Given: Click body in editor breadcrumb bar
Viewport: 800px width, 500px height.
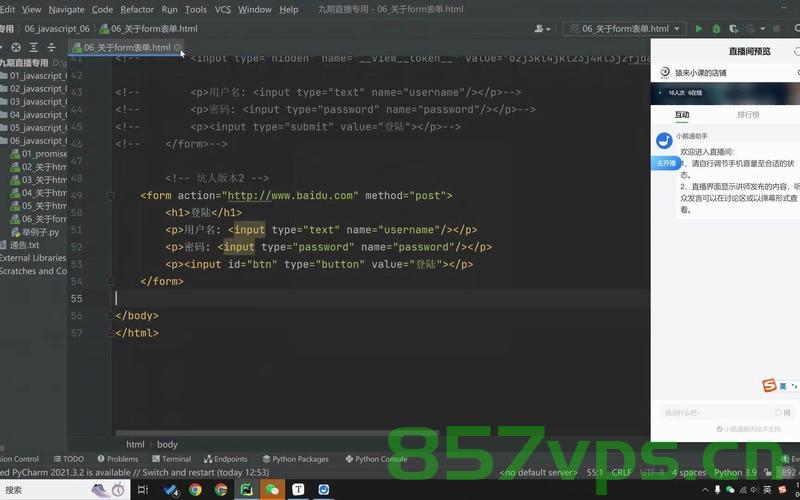Looking at the screenshot, I should click(167, 445).
